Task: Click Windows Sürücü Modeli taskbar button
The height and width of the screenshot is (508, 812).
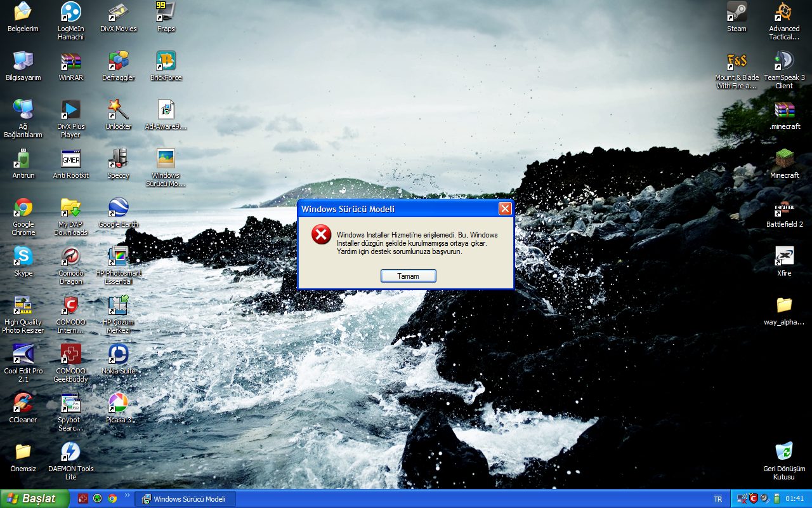Action: pyautogui.click(x=185, y=499)
